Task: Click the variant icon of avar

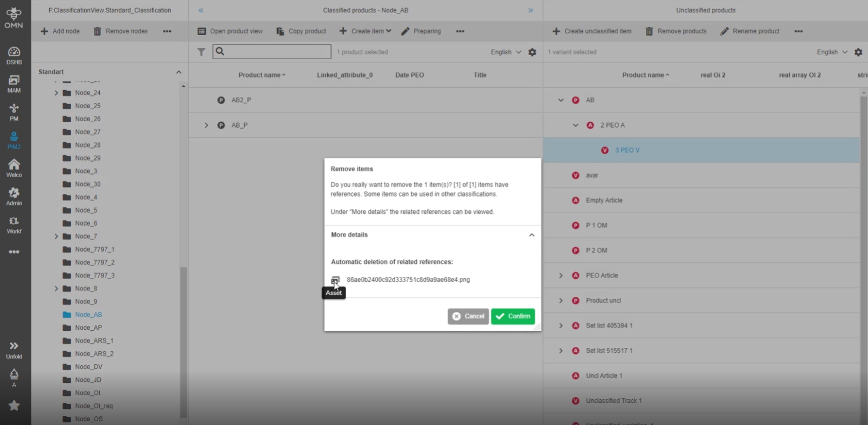Action: pyautogui.click(x=576, y=175)
